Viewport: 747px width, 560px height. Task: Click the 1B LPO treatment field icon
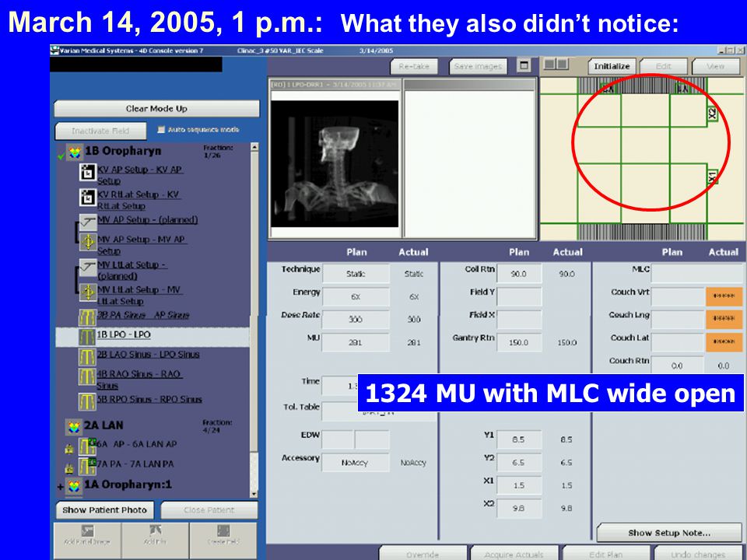click(x=87, y=337)
